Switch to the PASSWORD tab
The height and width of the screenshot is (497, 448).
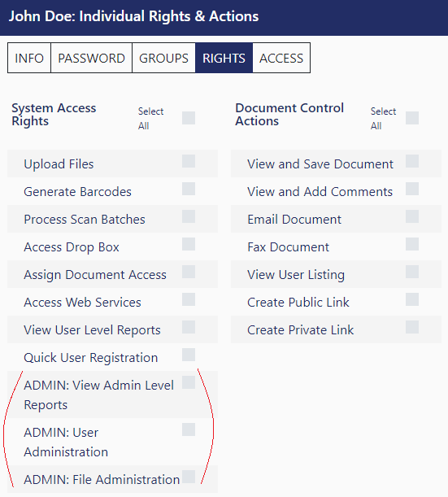point(91,58)
